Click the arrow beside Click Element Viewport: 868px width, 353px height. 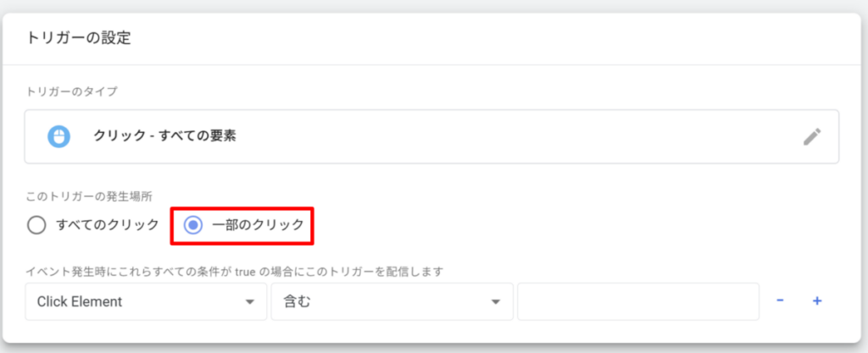pos(250,302)
